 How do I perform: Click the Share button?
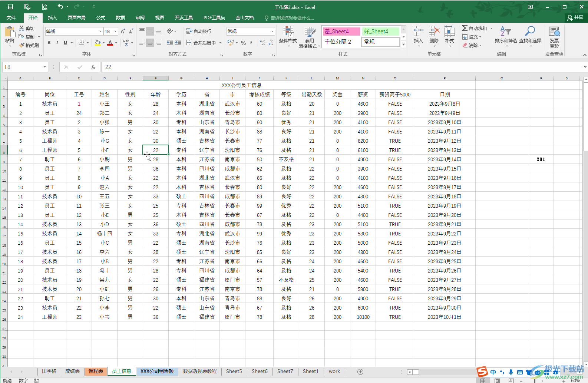(x=575, y=17)
